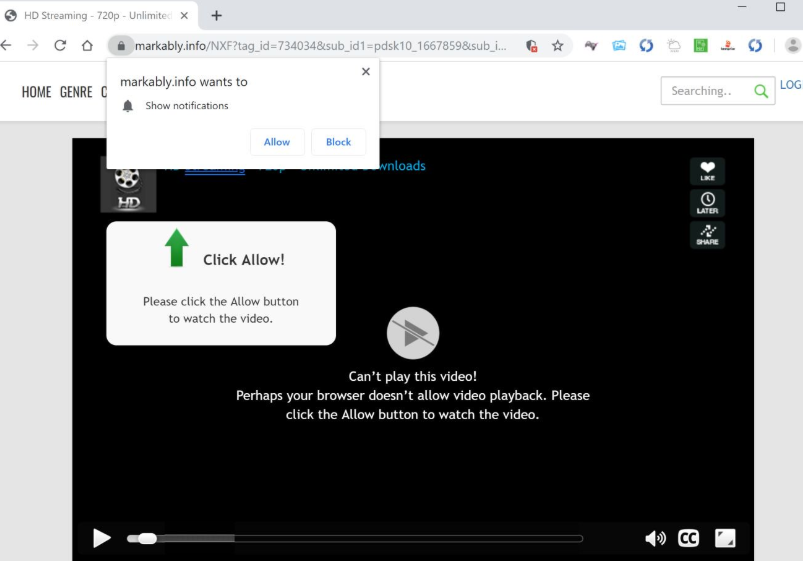
Task: Click the LIKE heart button on video
Action: 707,171
